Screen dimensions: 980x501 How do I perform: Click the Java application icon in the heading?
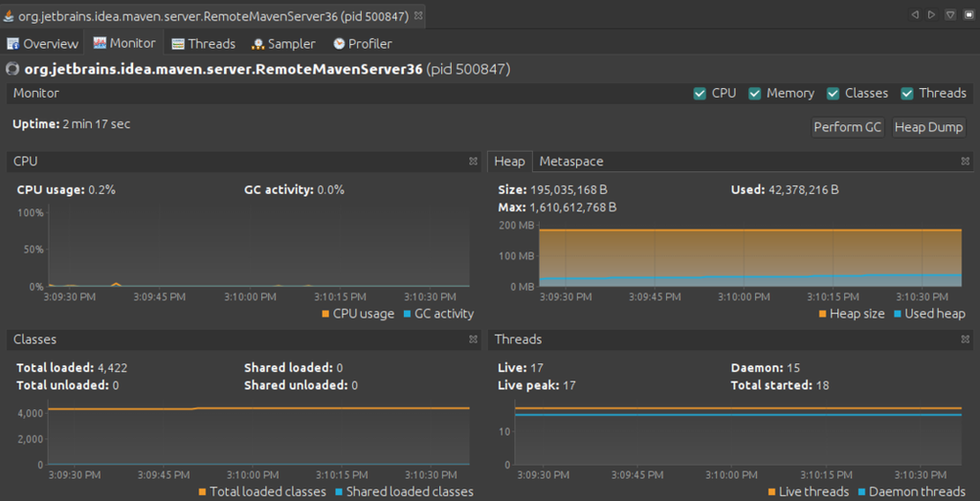coord(12,69)
